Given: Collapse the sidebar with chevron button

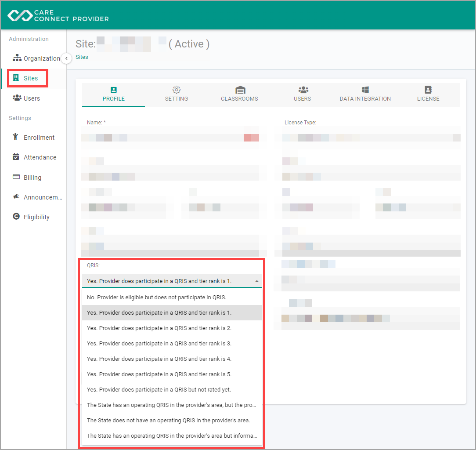Looking at the screenshot, I should 66,58.
